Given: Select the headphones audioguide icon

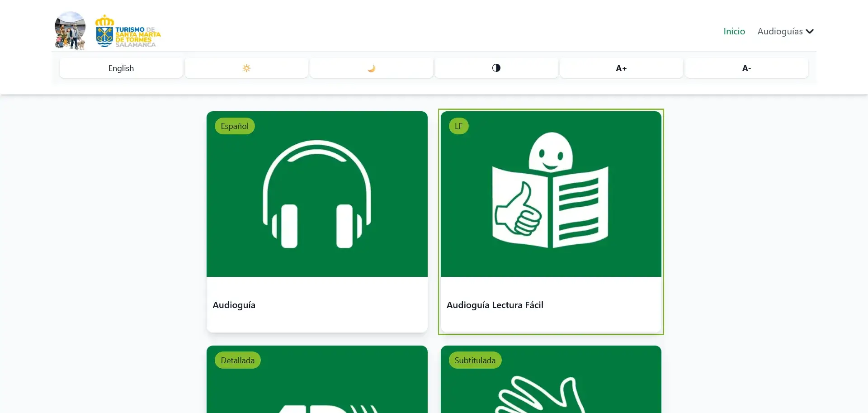Looking at the screenshot, I should click(x=317, y=195).
